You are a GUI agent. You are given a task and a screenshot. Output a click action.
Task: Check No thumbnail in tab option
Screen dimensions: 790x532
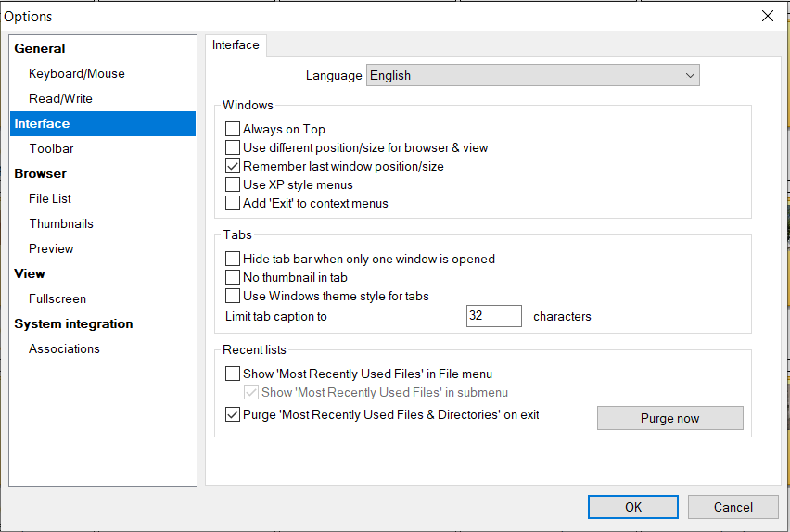[x=233, y=277]
